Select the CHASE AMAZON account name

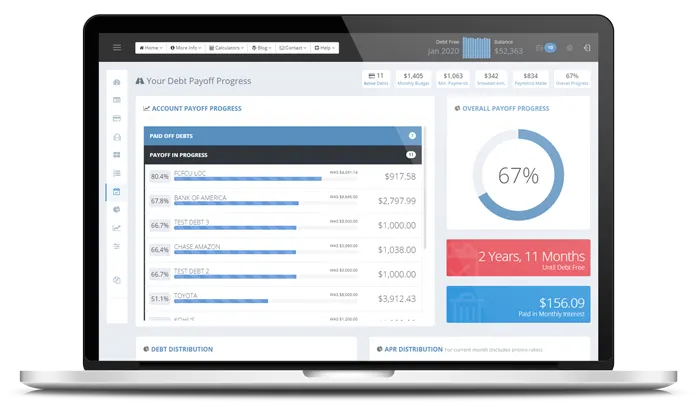197,247
